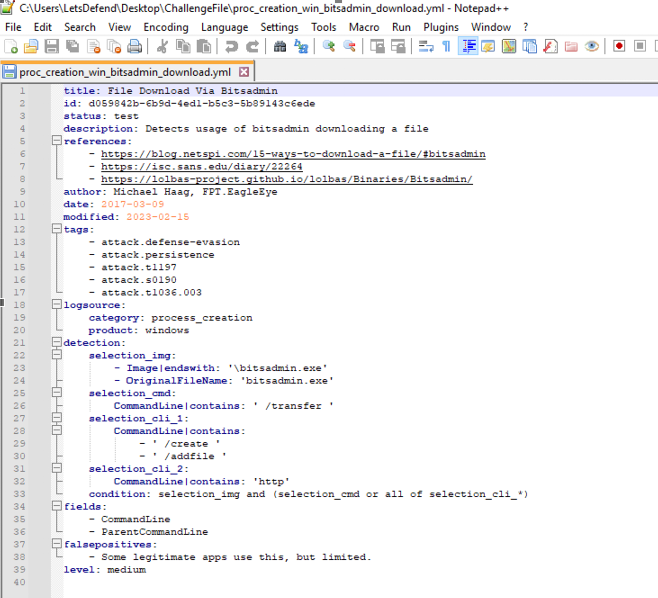Image resolution: width=658 pixels, height=598 pixels.
Task: Undo the last edit via toolbar
Action: (x=231, y=46)
